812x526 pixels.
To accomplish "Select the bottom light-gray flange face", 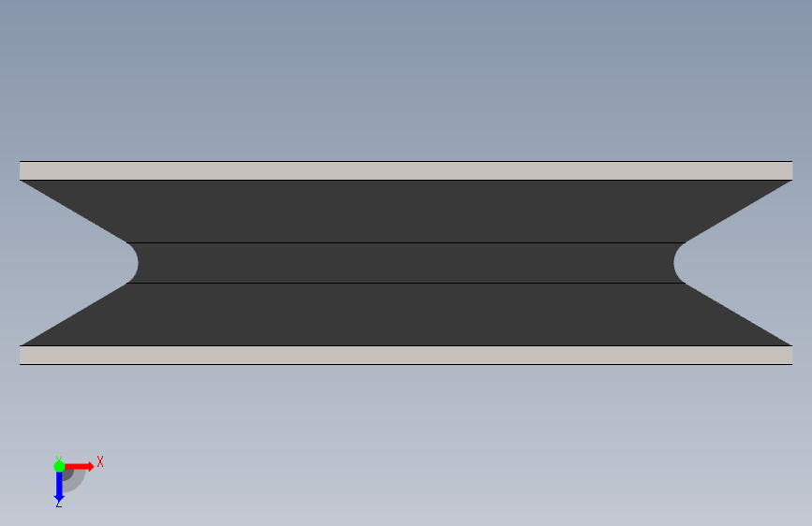I will tap(406, 355).
